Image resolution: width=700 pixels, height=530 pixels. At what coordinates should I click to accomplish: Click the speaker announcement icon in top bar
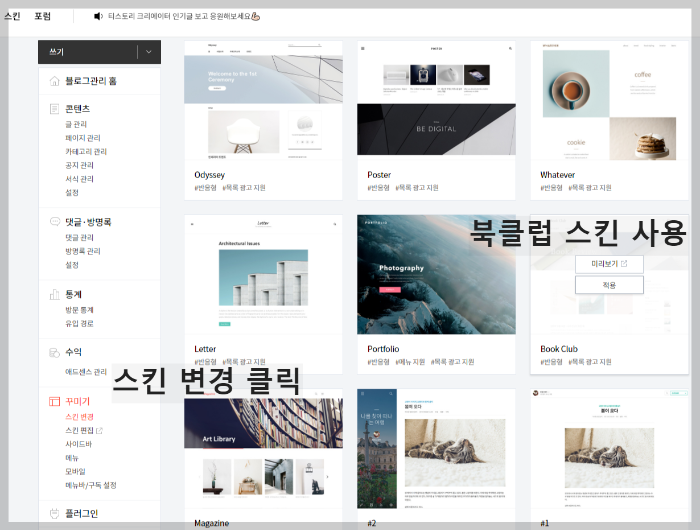(98, 17)
